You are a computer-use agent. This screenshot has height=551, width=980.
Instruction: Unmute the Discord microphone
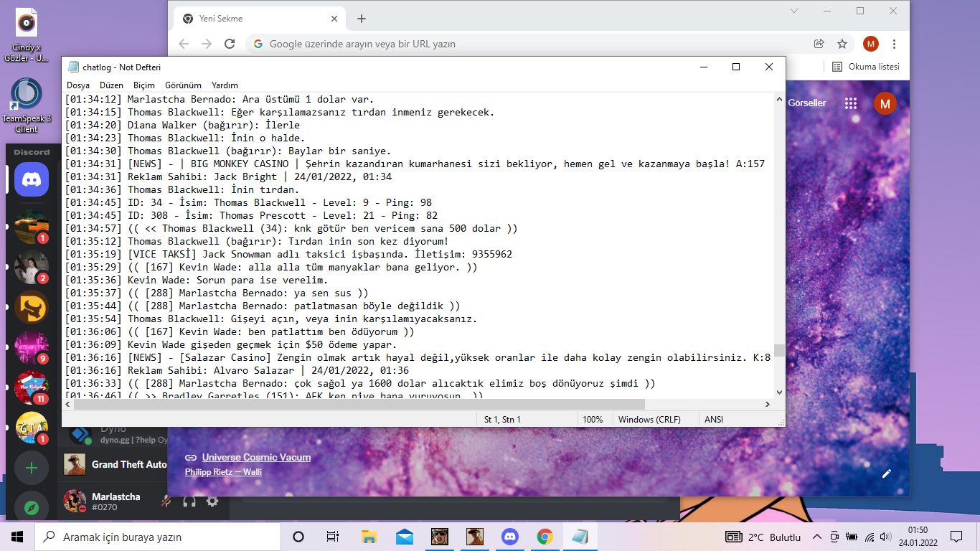(x=166, y=501)
